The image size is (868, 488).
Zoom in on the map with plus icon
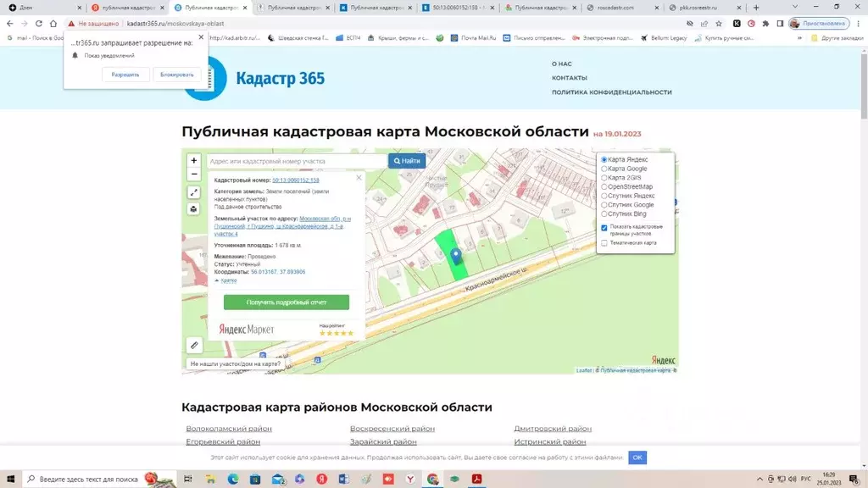pyautogui.click(x=192, y=160)
